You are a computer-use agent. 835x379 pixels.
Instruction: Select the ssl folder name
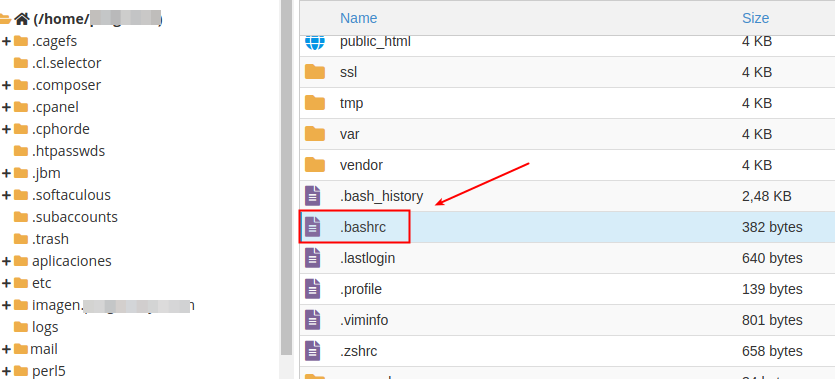[348, 72]
